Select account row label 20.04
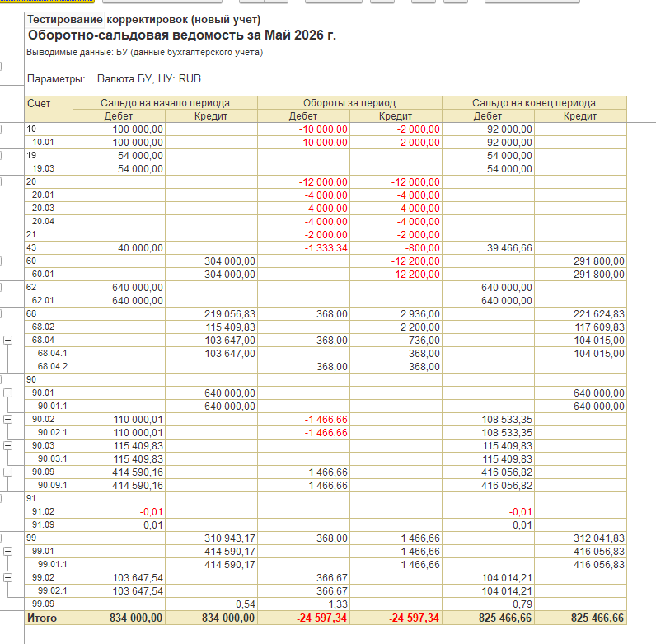The image size is (656, 644). coord(43,221)
